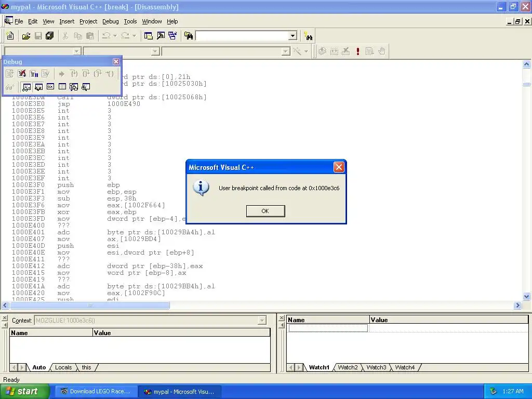The image size is (532, 399).
Task: Show the Output window icon
Action: pyautogui.click(x=161, y=36)
